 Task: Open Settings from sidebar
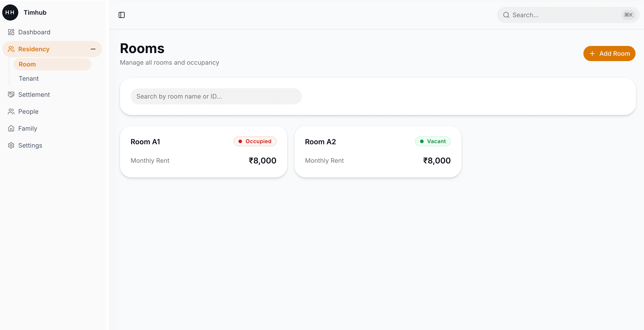click(x=52, y=145)
